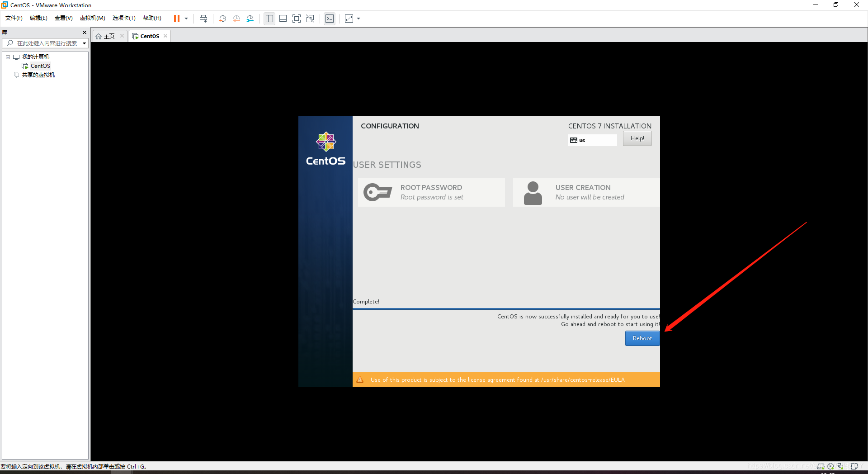This screenshot has width=868, height=474.
Task: Open the snapshot manager
Action: (x=250, y=19)
